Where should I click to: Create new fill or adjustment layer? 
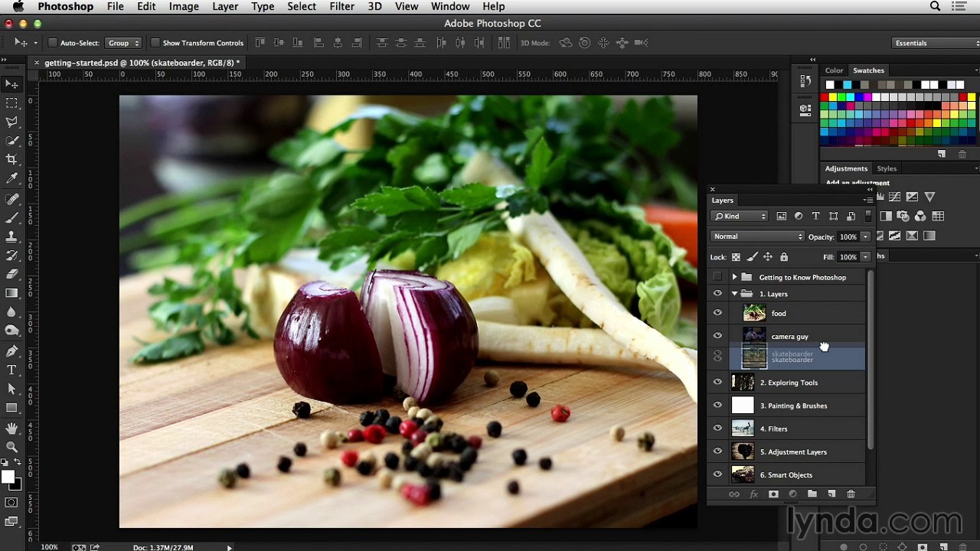(792, 494)
